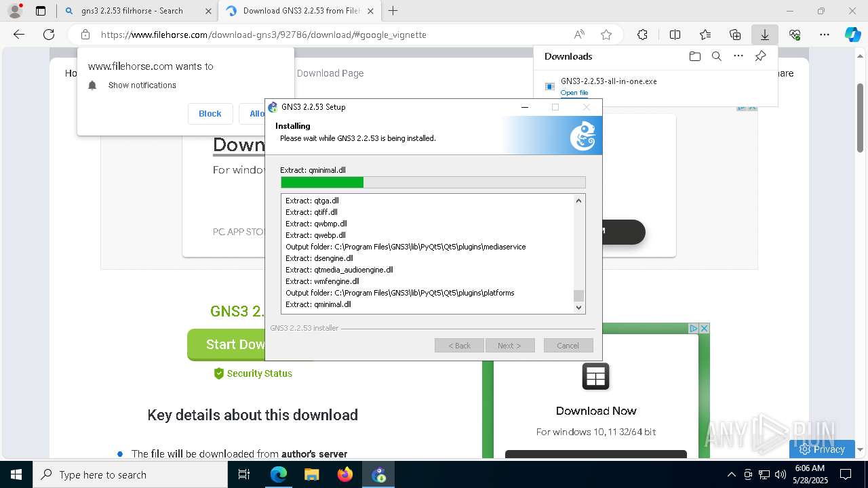Image resolution: width=868 pixels, height=488 pixels.
Task: Add page to favorites star
Action: 606,35
